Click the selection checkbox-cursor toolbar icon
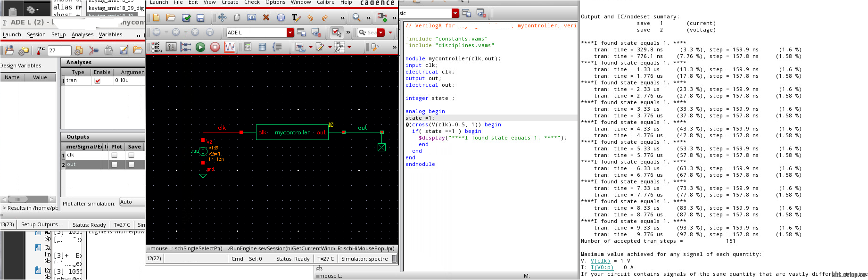Viewport: 868px width, 280px height. [x=337, y=33]
